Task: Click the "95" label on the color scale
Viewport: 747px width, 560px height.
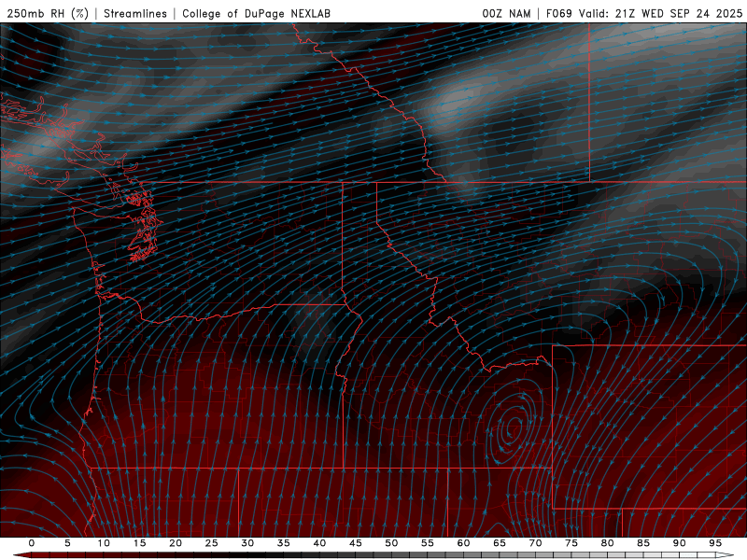Action: click(x=715, y=543)
